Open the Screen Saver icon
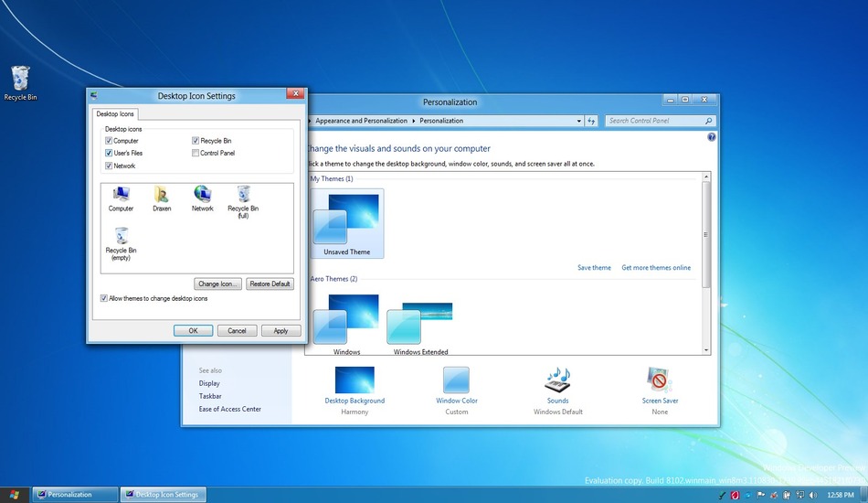This screenshot has width=868, height=503. pos(660,380)
